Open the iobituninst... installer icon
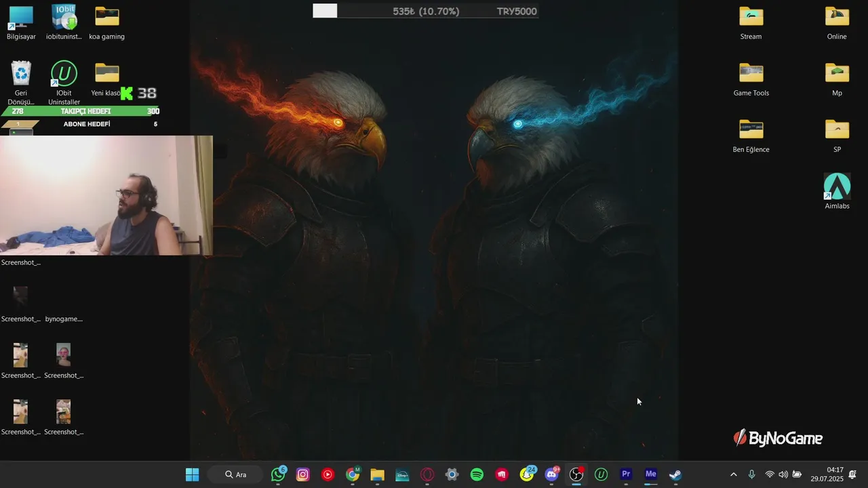This screenshot has width=868, height=488. coord(64,22)
